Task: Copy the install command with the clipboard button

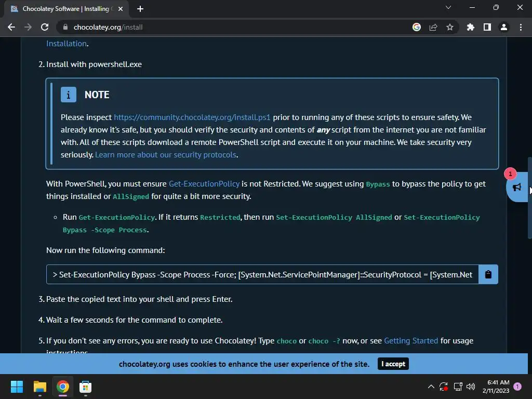Action: coord(488,274)
